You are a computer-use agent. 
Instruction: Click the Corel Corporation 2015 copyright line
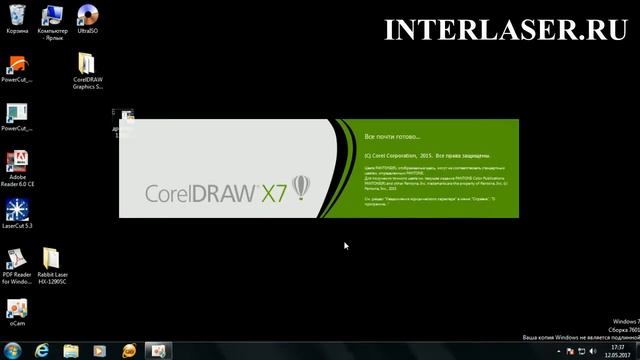coord(427,156)
